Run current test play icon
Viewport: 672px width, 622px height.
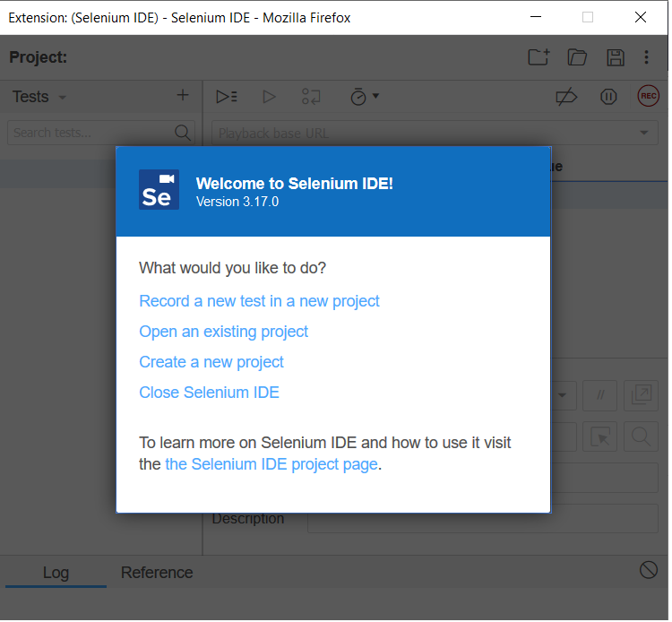tap(269, 97)
